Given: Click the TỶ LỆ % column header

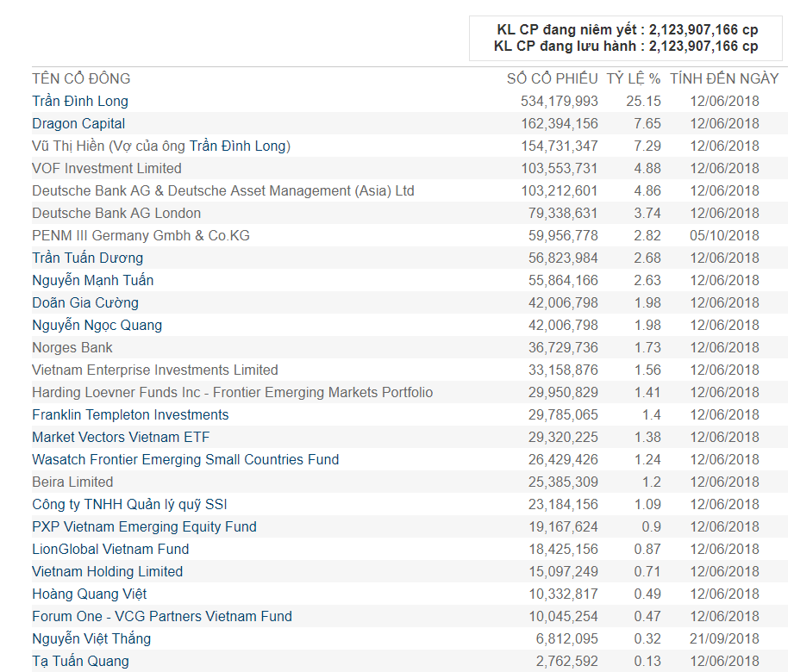Looking at the screenshot, I should pyautogui.click(x=633, y=78).
